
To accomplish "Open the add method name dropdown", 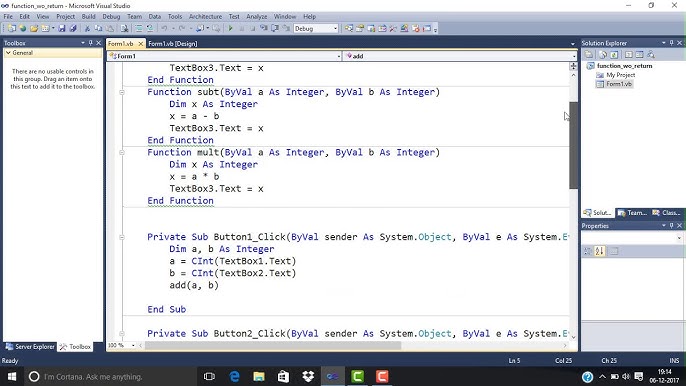I will 459,56.
